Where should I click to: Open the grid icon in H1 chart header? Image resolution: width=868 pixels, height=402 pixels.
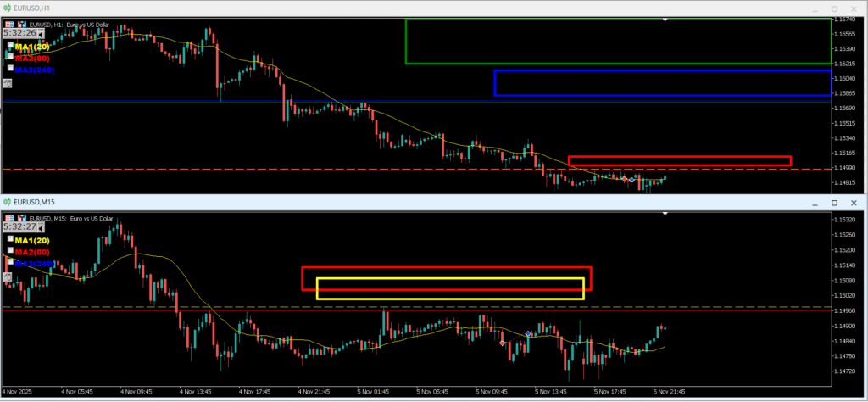8,25
